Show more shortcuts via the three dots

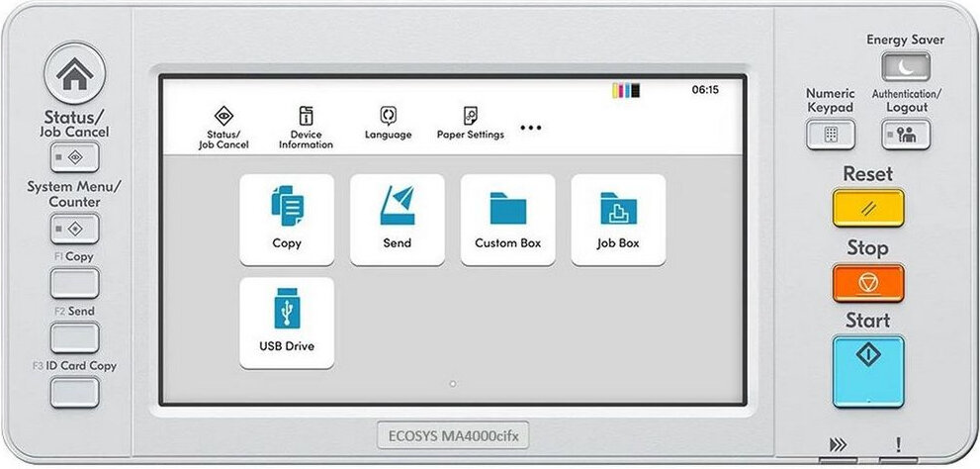coord(531,128)
